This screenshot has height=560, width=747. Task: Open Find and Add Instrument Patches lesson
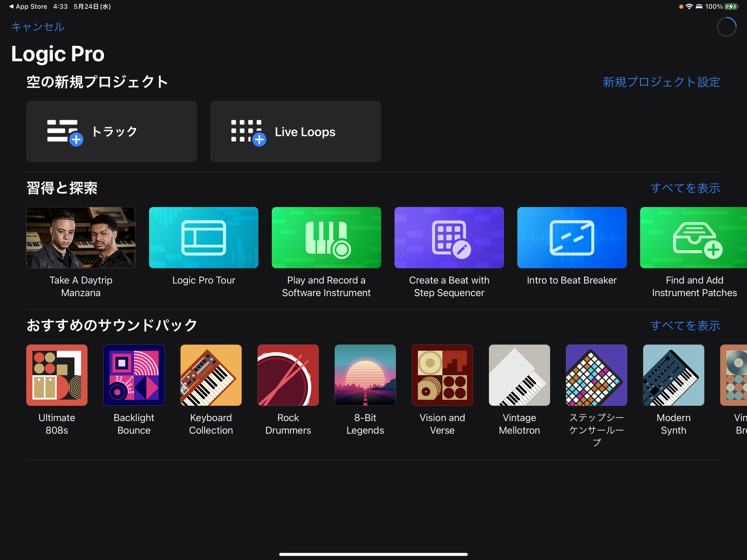693,237
